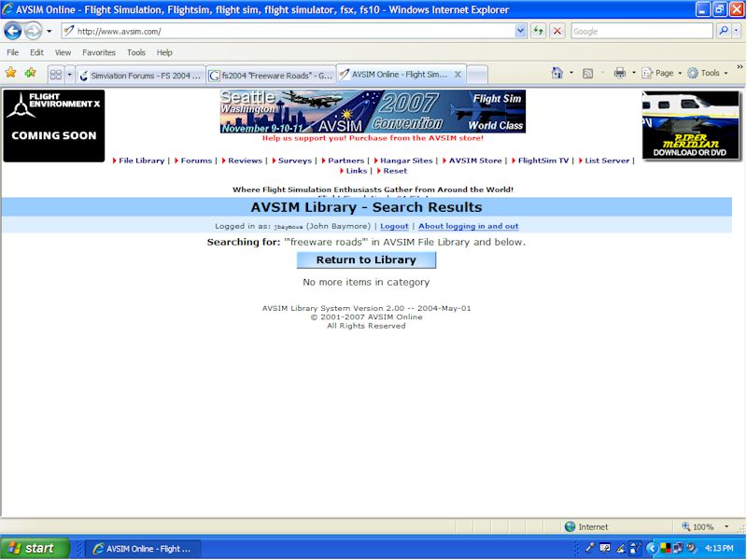Open a new blank tab

(x=477, y=75)
